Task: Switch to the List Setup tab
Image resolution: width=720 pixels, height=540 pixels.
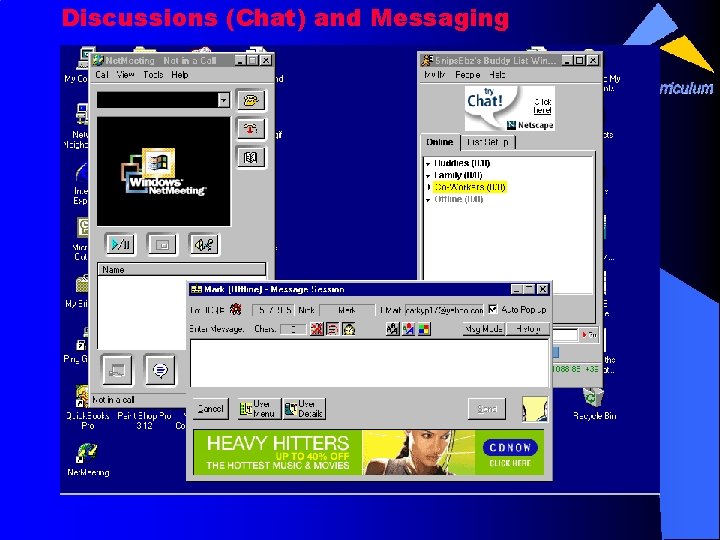Action: point(488,142)
